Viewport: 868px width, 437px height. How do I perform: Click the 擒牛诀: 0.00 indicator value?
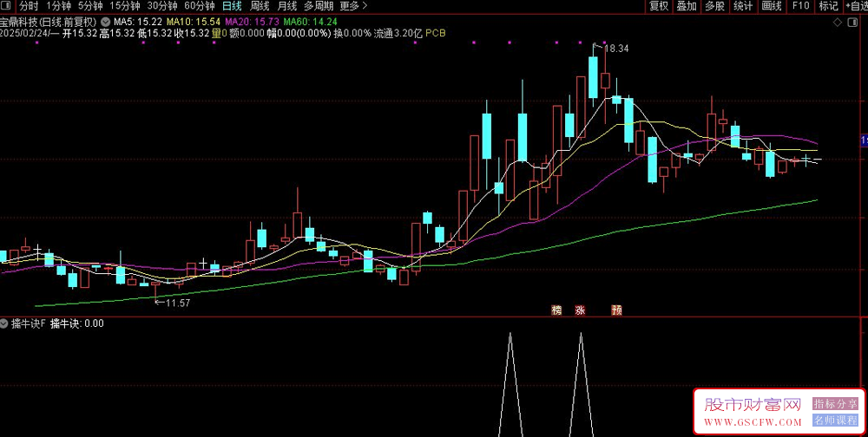tap(77, 323)
